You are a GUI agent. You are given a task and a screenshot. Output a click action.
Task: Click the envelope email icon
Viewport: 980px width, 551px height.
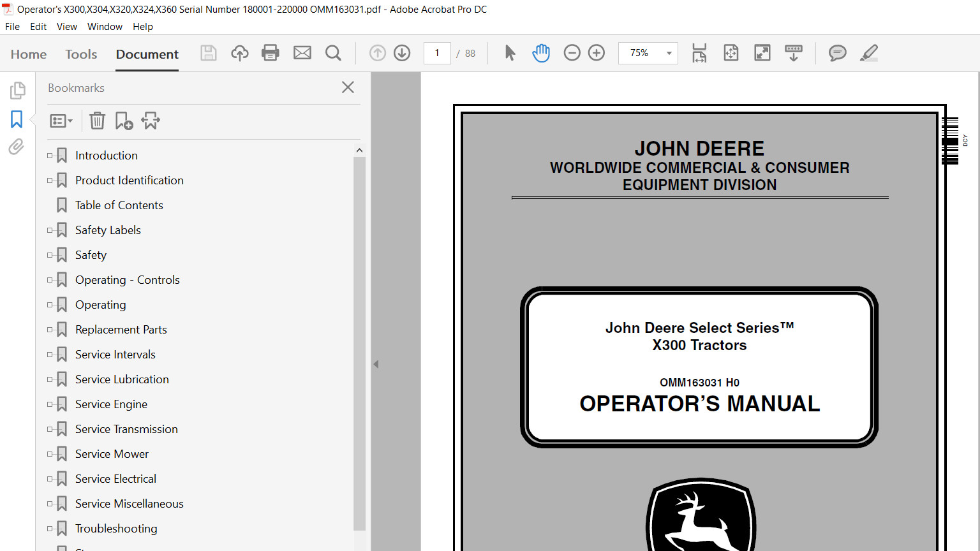pos(302,53)
